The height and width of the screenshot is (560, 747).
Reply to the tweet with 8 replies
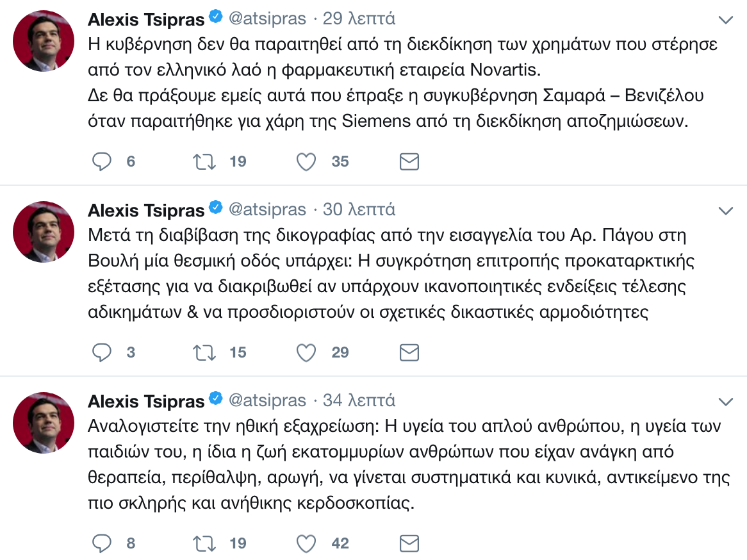tap(102, 543)
